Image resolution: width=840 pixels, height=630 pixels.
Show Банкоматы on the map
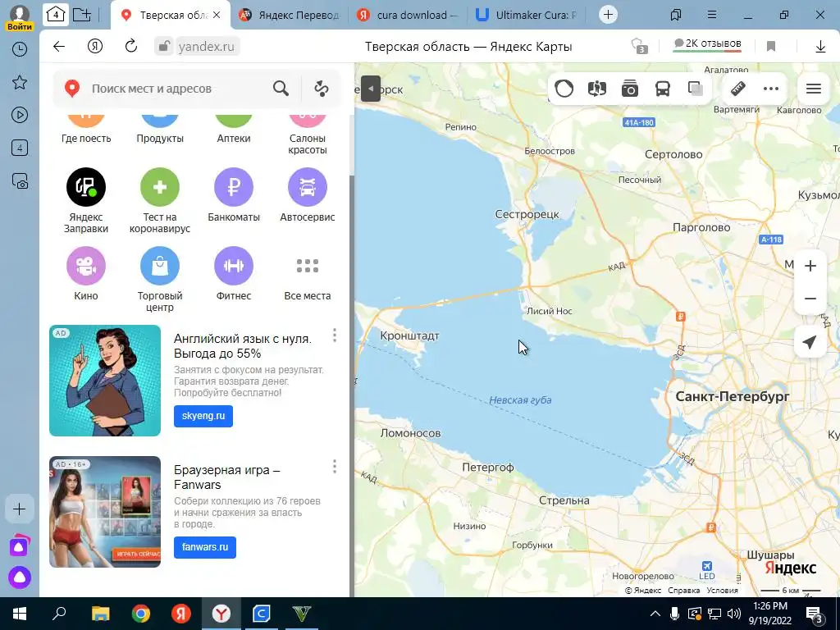pos(234,195)
